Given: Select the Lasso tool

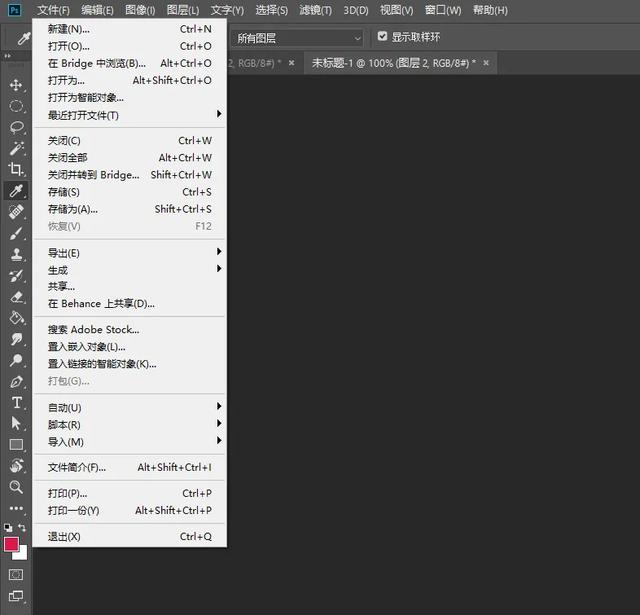Looking at the screenshot, I should click(16, 127).
